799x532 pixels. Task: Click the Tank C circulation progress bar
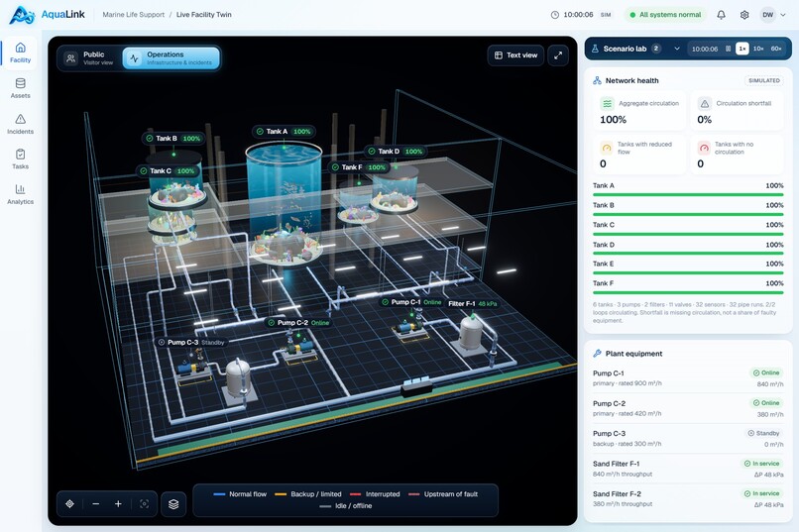pyautogui.click(x=688, y=234)
